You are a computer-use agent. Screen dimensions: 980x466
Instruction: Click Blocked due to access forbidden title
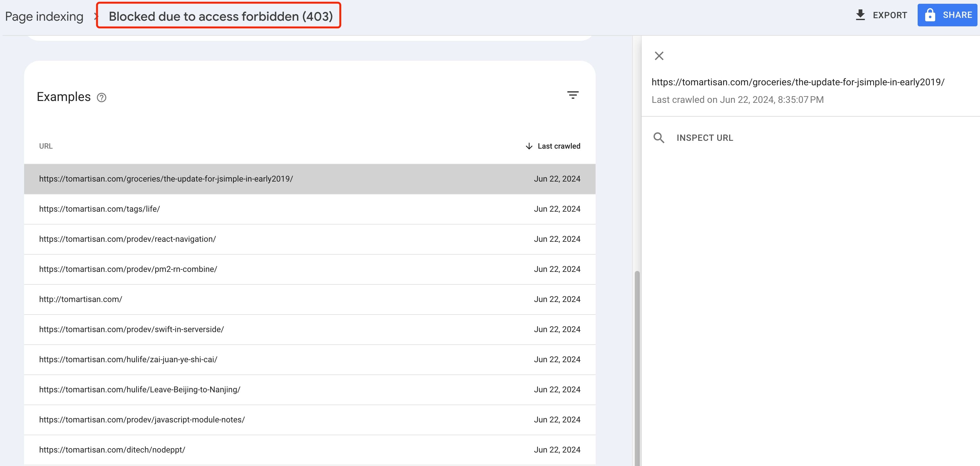pos(221,16)
